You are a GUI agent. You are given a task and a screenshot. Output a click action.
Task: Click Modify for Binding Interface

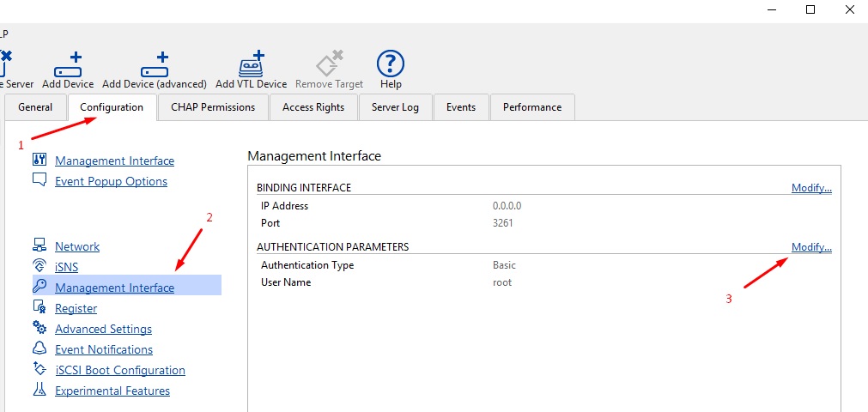point(811,188)
